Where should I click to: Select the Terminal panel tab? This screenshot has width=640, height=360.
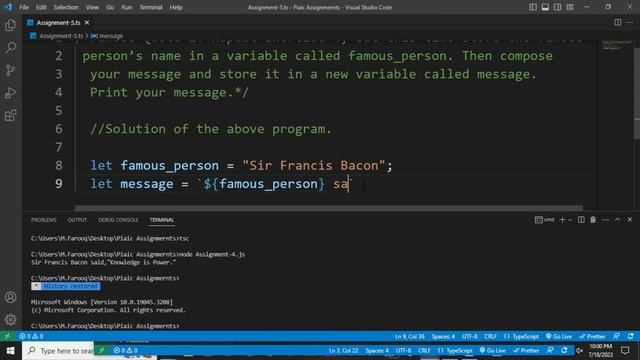pos(162,220)
